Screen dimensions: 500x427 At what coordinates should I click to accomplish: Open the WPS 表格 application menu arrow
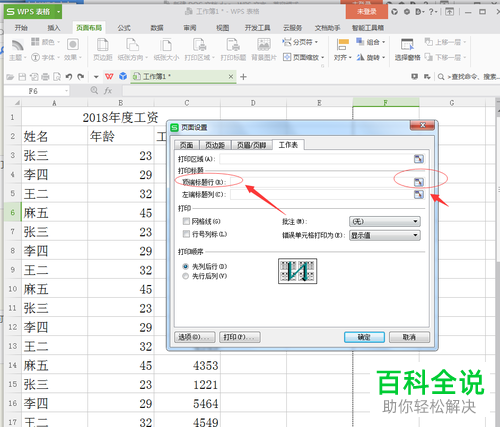coord(58,12)
